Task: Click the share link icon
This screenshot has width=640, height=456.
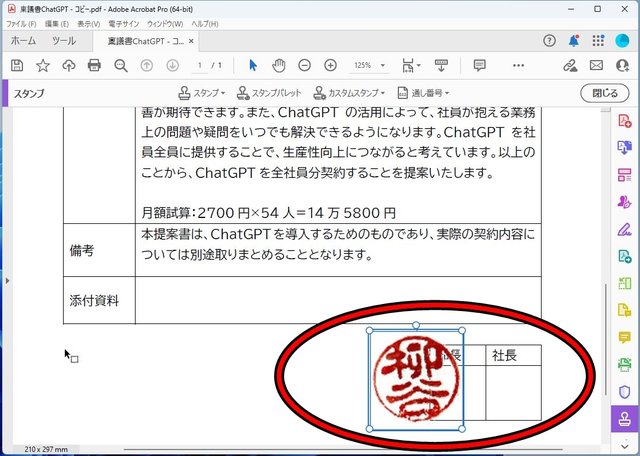Action: [570, 65]
